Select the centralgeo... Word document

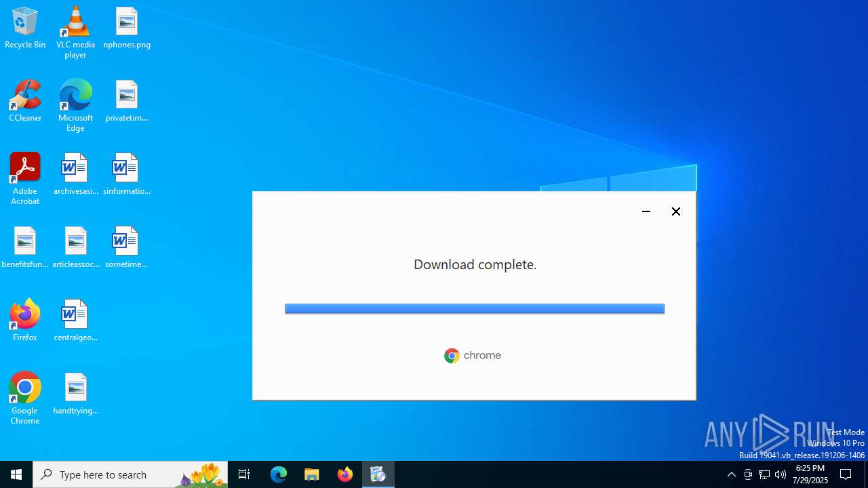coord(75,321)
